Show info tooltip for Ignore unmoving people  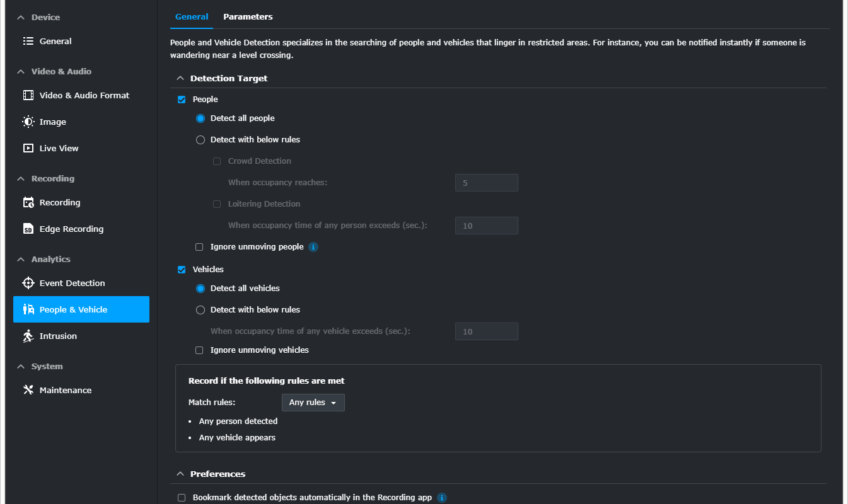tap(313, 247)
